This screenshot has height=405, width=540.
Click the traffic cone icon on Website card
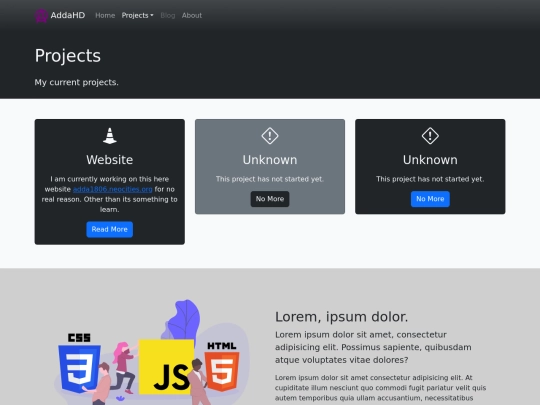(110, 136)
